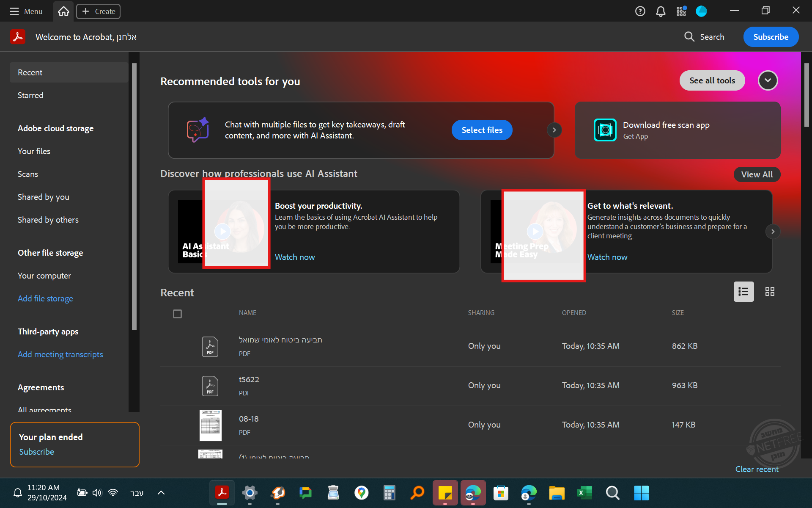This screenshot has width=812, height=508.
Task: Click Get App under scan app
Action: click(x=635, y=136)
